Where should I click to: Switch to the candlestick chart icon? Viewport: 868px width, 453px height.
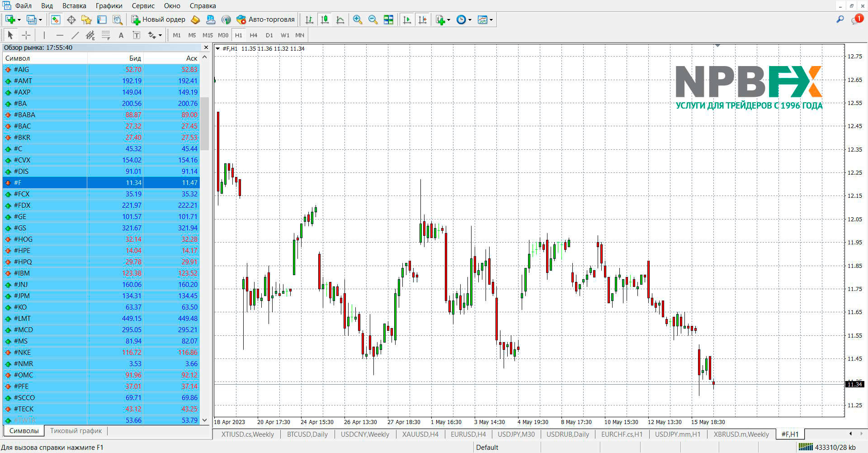pos(325,19)
